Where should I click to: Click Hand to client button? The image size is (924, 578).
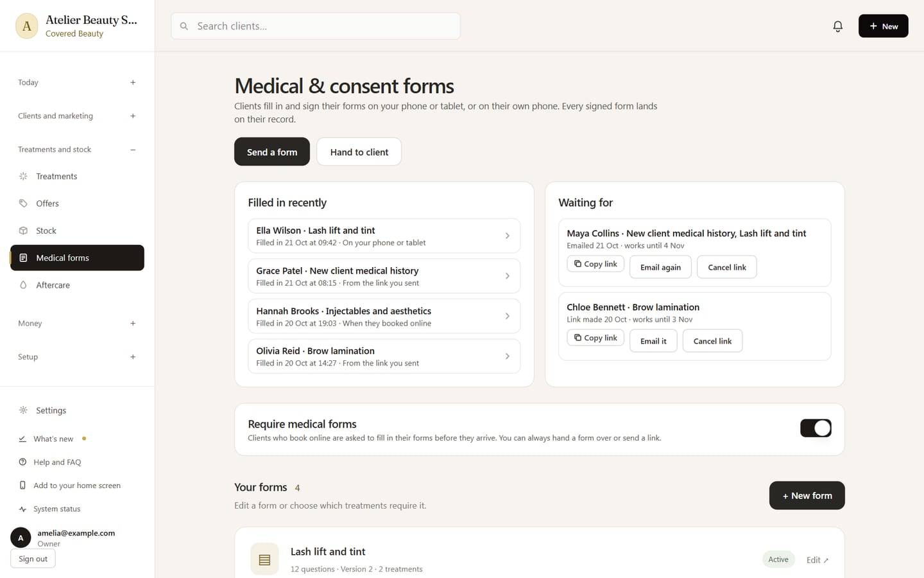click(359, 152)
